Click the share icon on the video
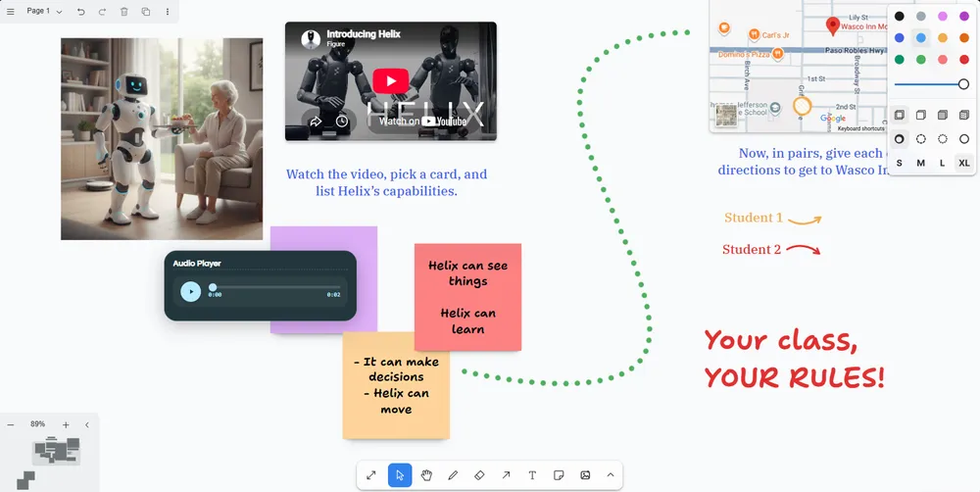This screenshot has height=492, width=980. [x=317, y=122]
